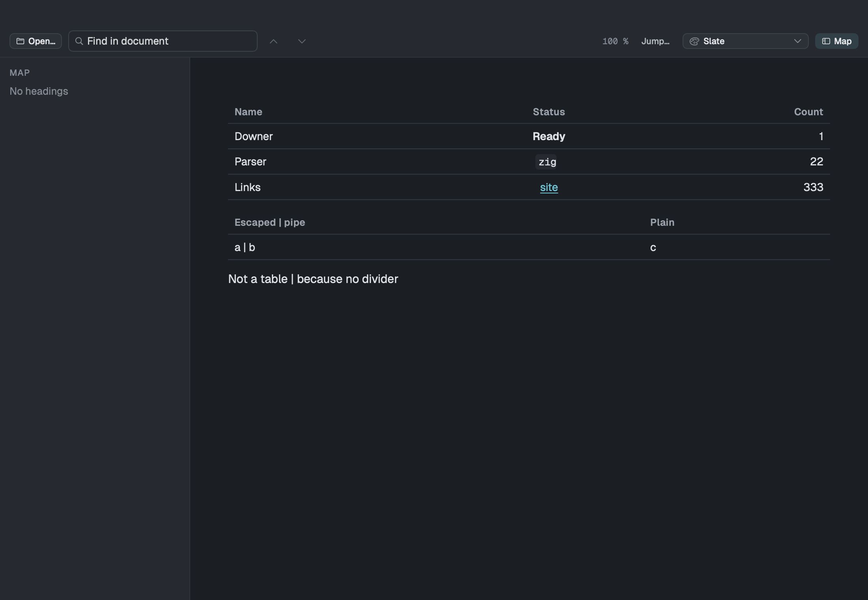The image size is (868, 600).
Task: Go to previous match with up chevron
Action: point(273,41)
